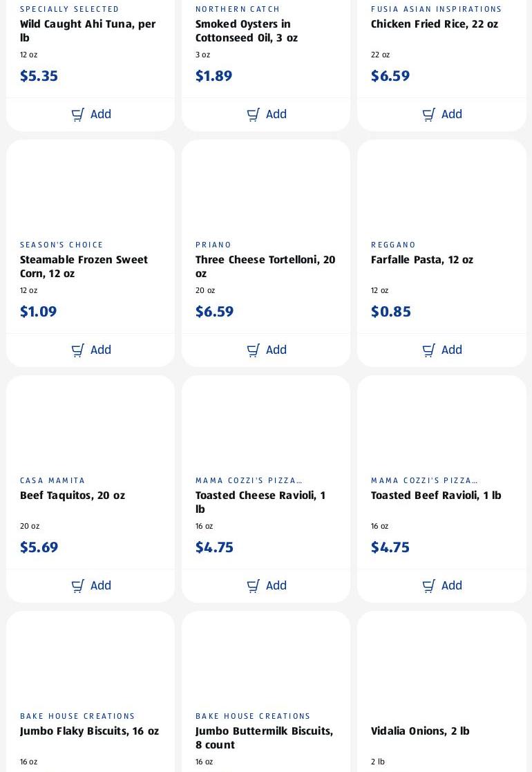Open Vidalia Onions, 2 lb product
532x772 pixels.
(x=420, y=731)
